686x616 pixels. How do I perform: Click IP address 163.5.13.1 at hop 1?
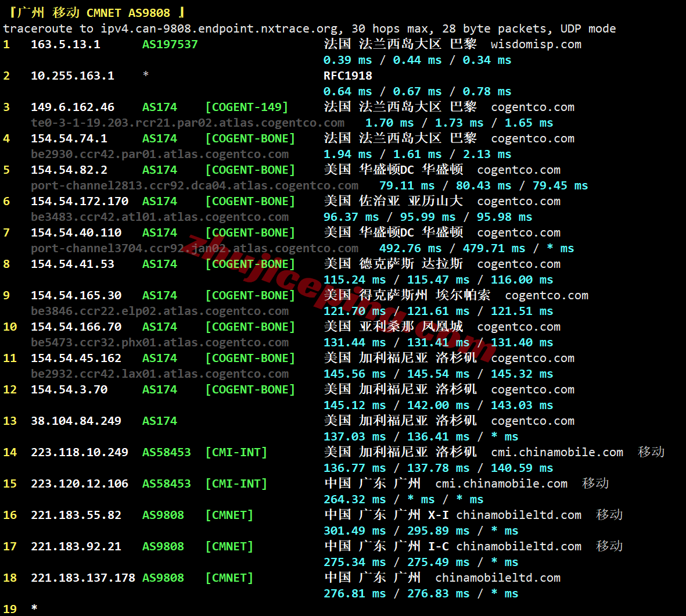click(x=65, y=44)
